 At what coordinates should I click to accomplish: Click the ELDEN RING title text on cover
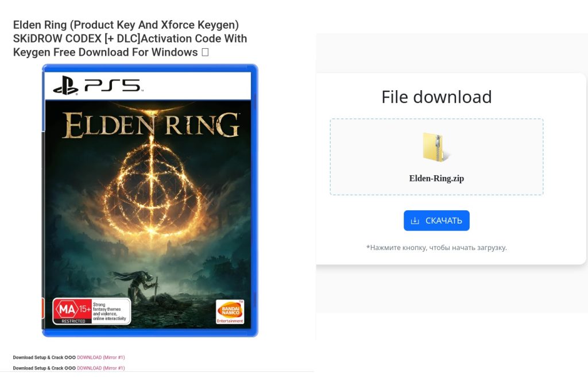coord(151,125)
